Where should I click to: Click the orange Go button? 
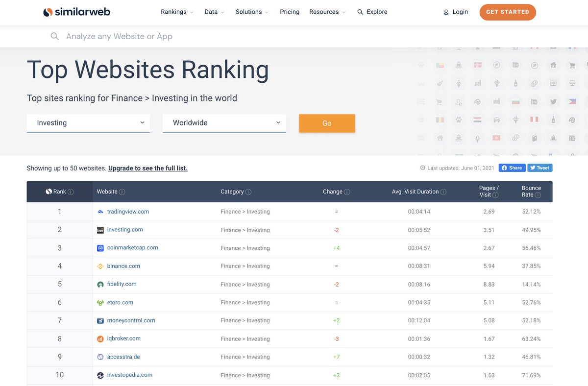(x=327, y=123)
